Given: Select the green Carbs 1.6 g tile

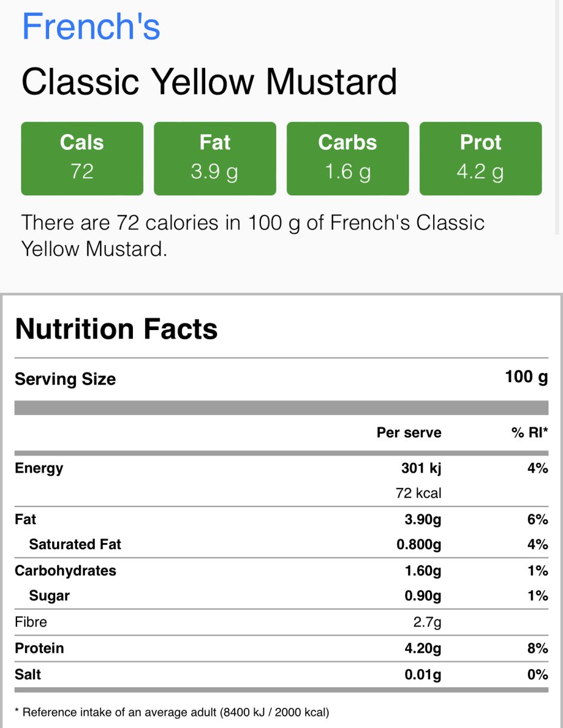Looking at the screenshot, I should click(348, 158).
